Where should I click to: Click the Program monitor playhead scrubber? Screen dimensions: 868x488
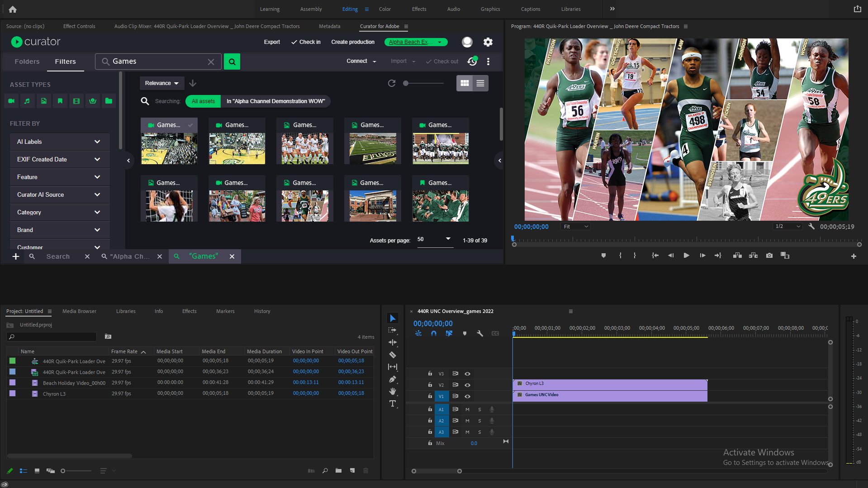click(512, 238)
